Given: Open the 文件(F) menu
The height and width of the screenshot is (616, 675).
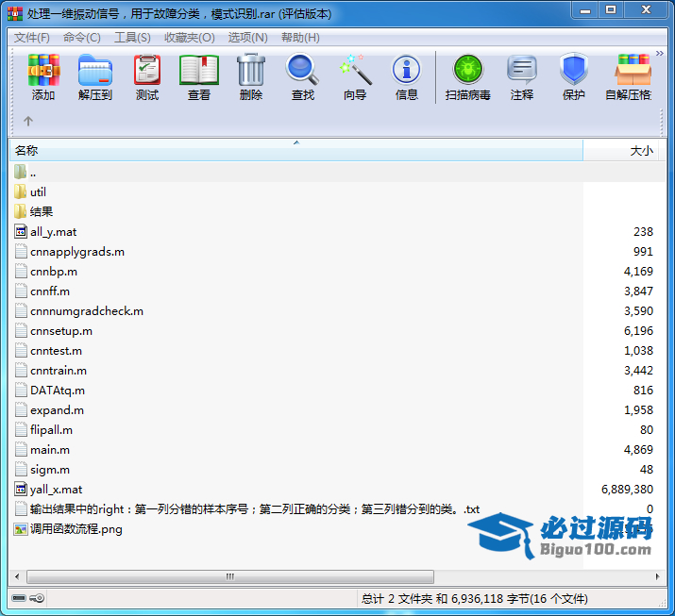Looking at the screenshot, I should pos(32,38).
